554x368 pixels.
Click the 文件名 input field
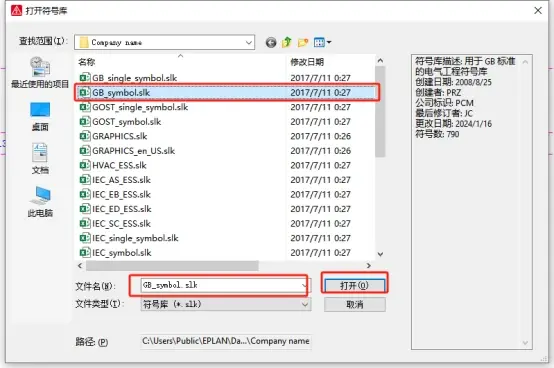tap(221, 285)
